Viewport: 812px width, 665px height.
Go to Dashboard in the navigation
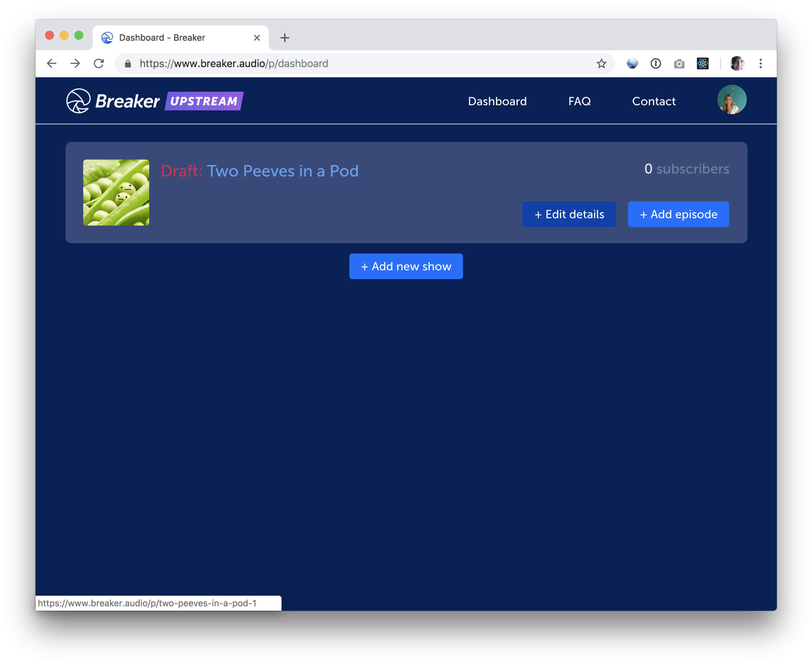497,101
